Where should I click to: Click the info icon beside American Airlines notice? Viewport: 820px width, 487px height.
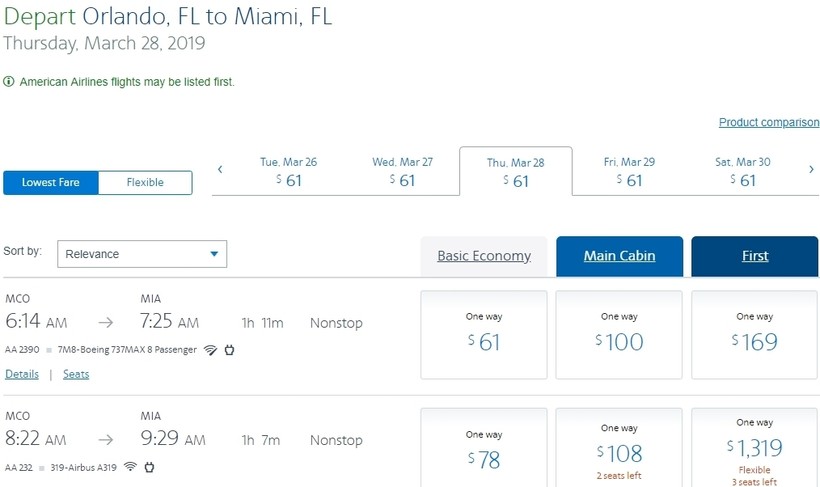click(x=9, y=82)
